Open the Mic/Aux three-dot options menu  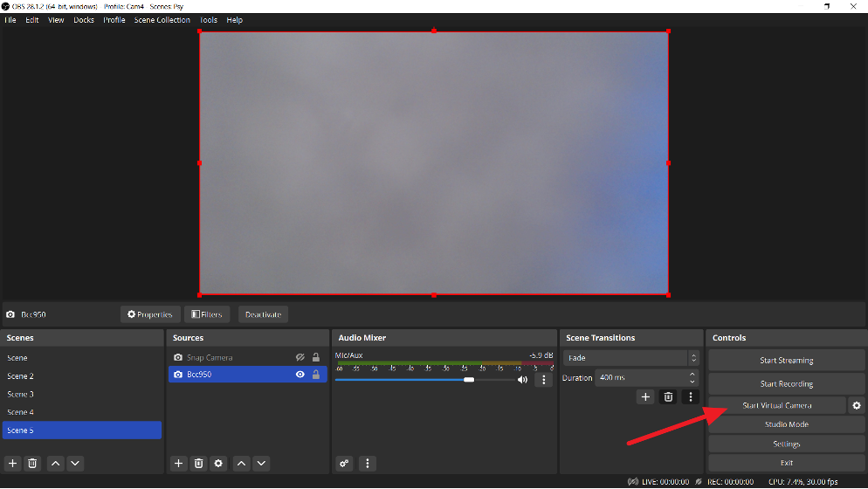pos(543,380)
